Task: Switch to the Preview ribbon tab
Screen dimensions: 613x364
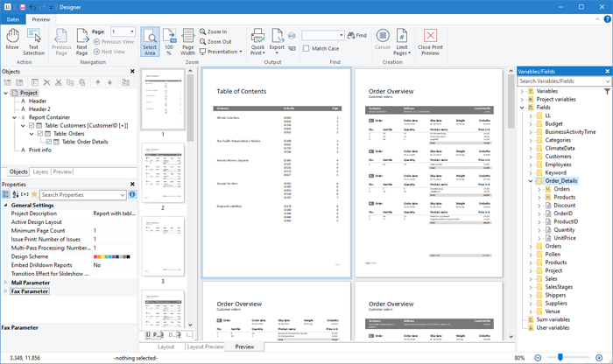Action: [41, 19]
